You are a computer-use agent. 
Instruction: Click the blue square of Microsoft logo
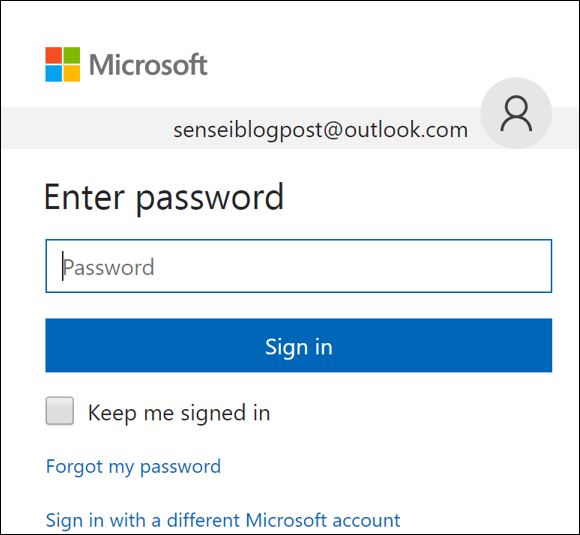(x=54, y=73)
